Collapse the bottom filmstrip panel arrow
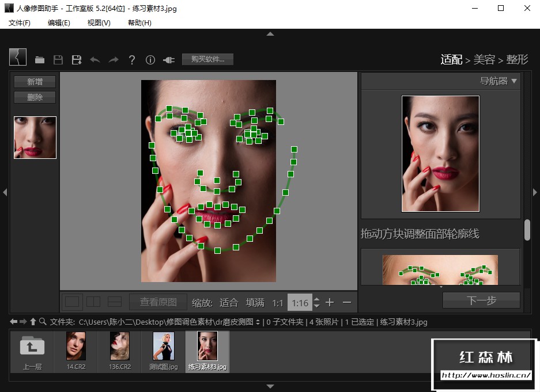The width and height of the screenshot is (540, 392). [270, 386]
